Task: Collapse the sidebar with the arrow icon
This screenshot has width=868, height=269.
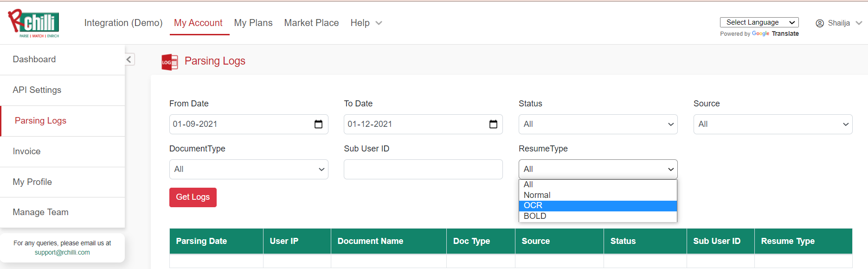Action: [129, 59]
